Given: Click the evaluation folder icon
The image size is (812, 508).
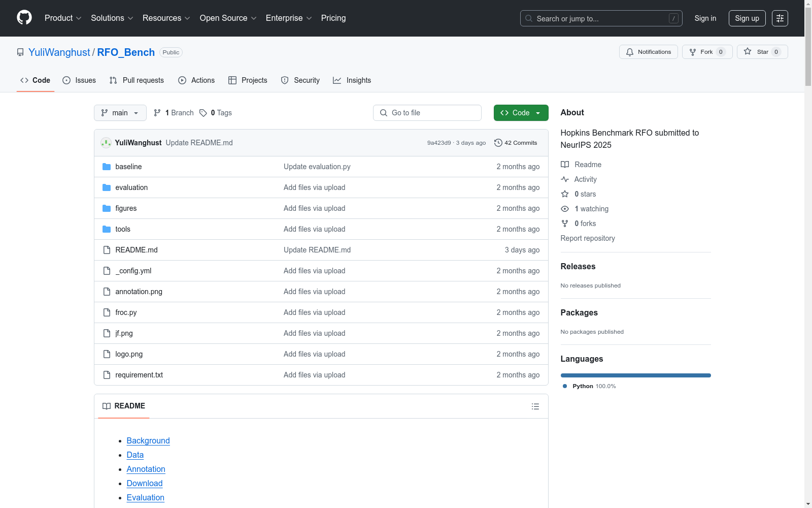Looking at the screenshot, I should (107, 187).
